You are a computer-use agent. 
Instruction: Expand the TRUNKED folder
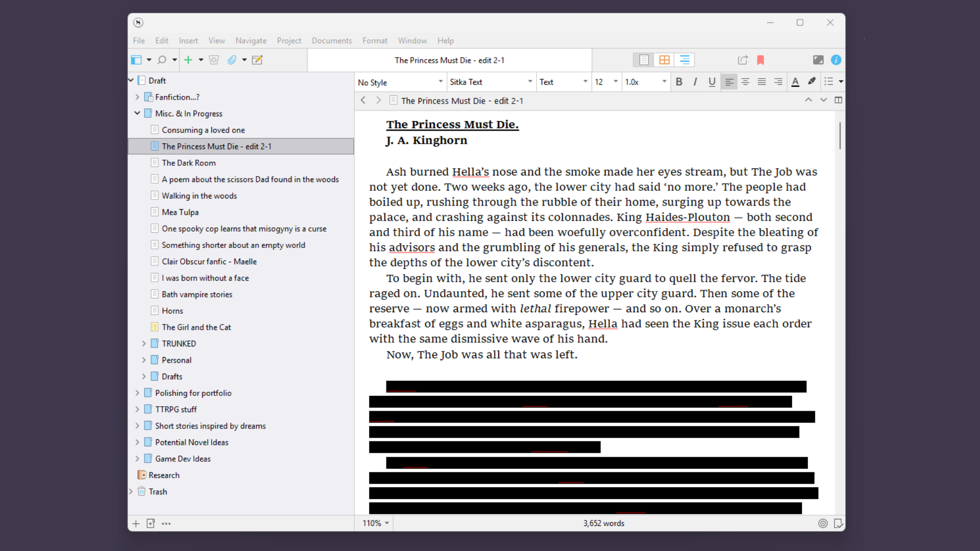(x=144, y=343)
